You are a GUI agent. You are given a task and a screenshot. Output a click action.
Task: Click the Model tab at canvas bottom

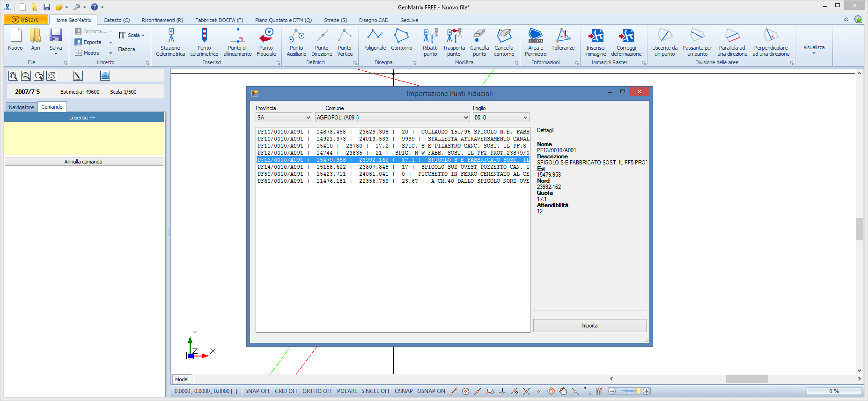coord(182,379)
